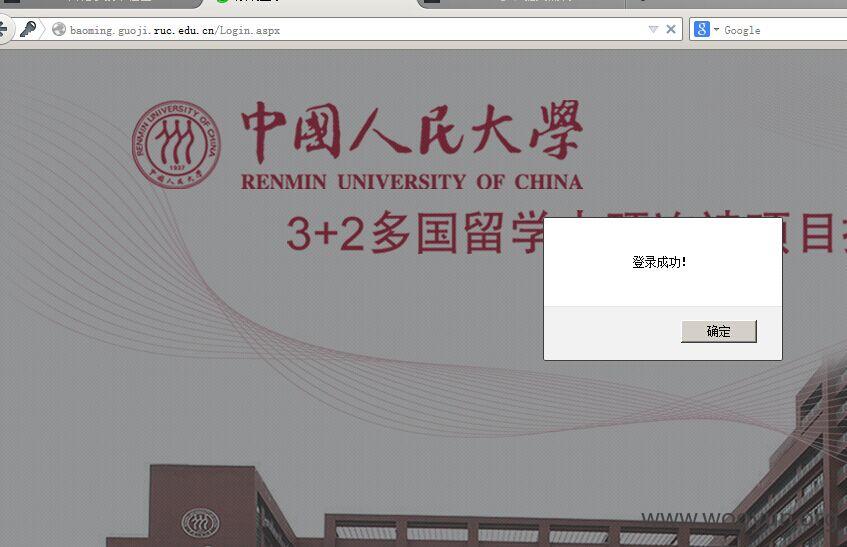Viewport: 847px width, 547px height.
Task: Click the Google search engine icon
Action: click(702, 29)
